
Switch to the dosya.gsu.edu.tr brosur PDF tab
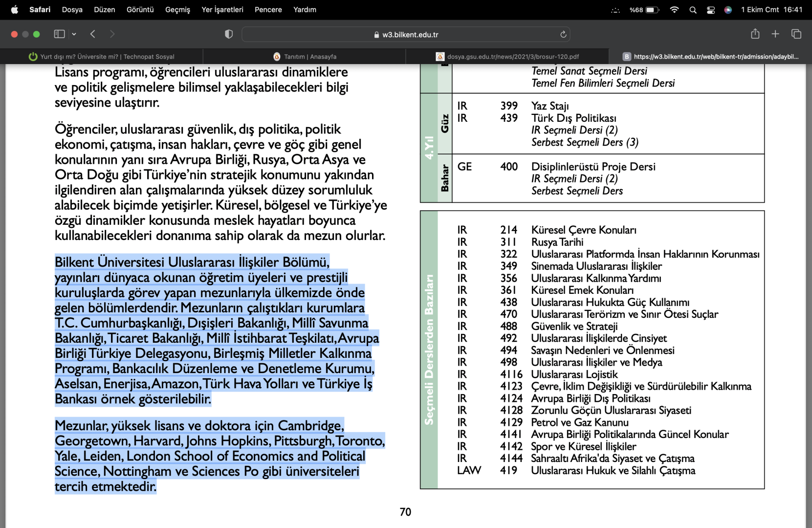click(507, 56)
